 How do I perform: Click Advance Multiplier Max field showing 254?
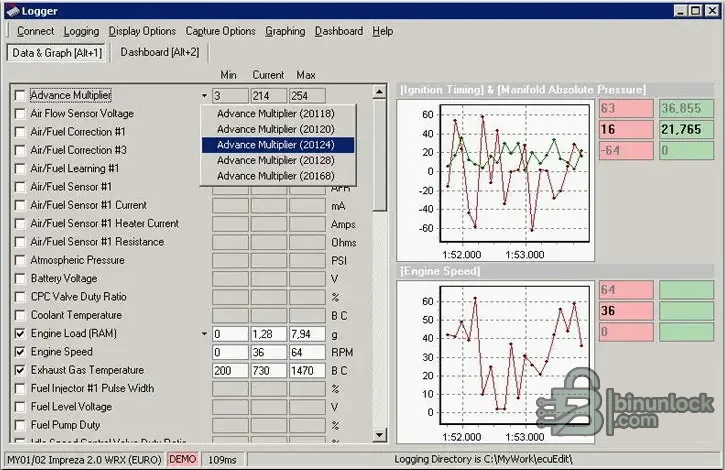pyautogui.click(x=307, y=96)
